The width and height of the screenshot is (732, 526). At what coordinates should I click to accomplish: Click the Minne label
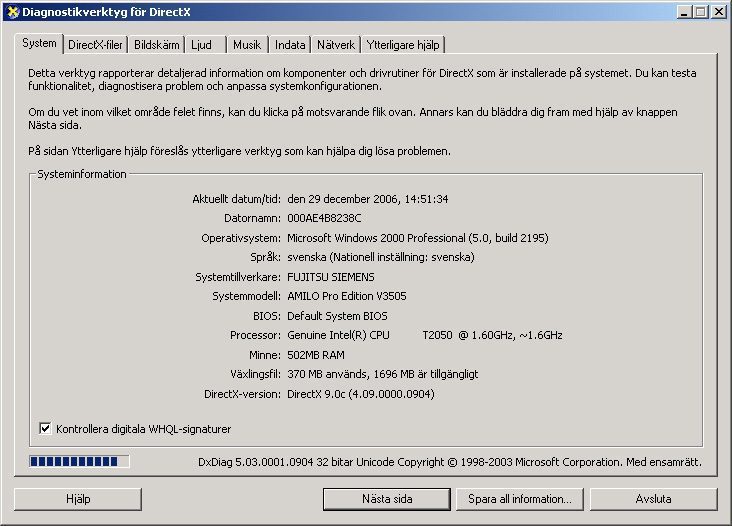[x=265, y=355]
